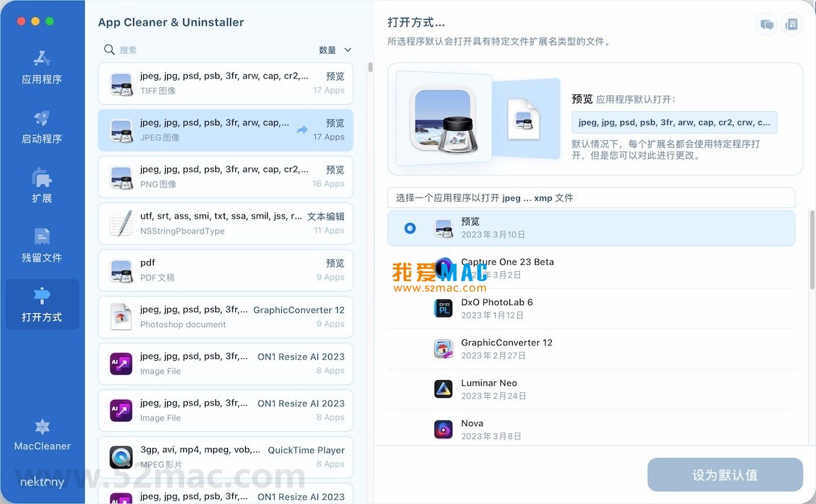Screen dimensions: 816x504
Task: Click the GraphicConverter icon in Photoshop document row
Action: [121, 316]
